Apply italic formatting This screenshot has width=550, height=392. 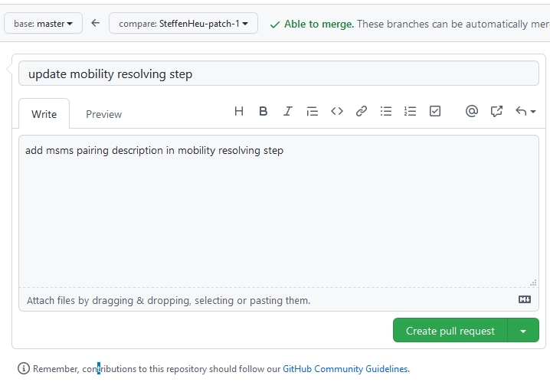[x=287, y=112]
